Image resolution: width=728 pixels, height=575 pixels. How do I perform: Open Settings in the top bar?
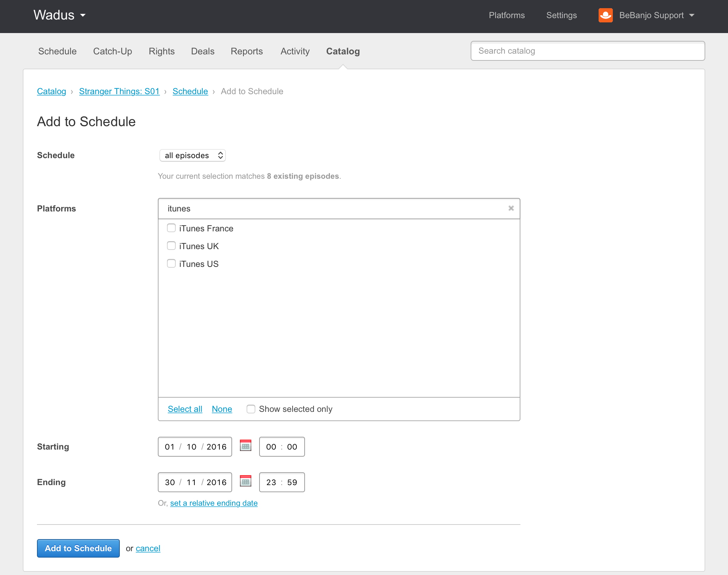(561, 15)
